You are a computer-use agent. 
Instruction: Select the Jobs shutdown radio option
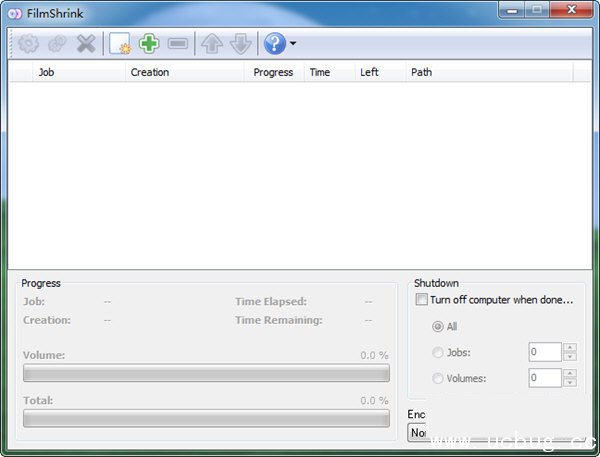point(438,352)
